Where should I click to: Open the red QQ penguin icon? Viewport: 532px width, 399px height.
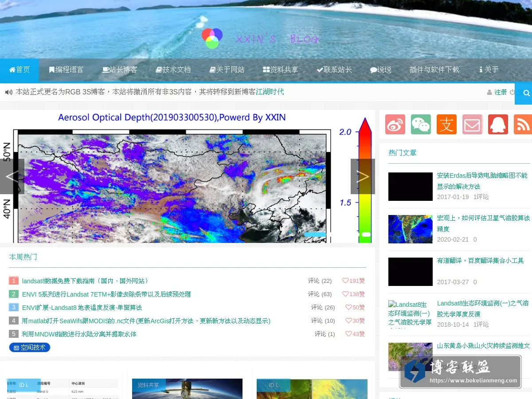click(498, 124)
